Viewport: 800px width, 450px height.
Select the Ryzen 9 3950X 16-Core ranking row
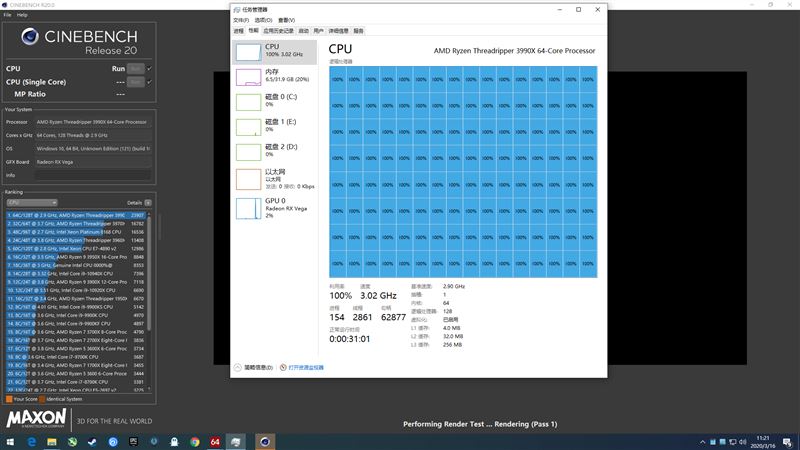click(x=76, y=257)
